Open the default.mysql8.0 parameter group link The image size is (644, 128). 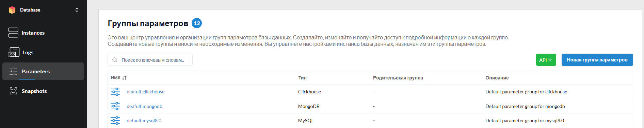144,121
